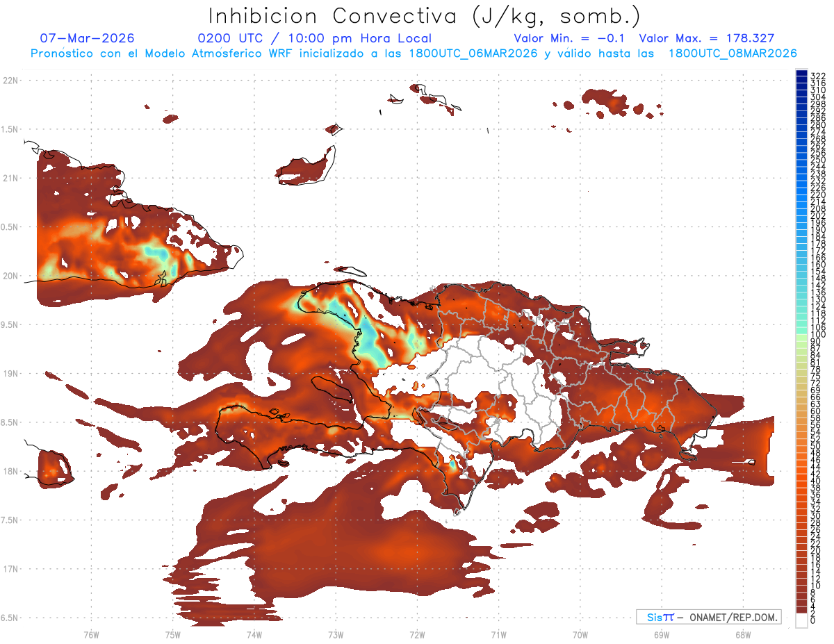Click the longitude label "69W"
This screenshot has width=834, height=644.
[661, 634]
